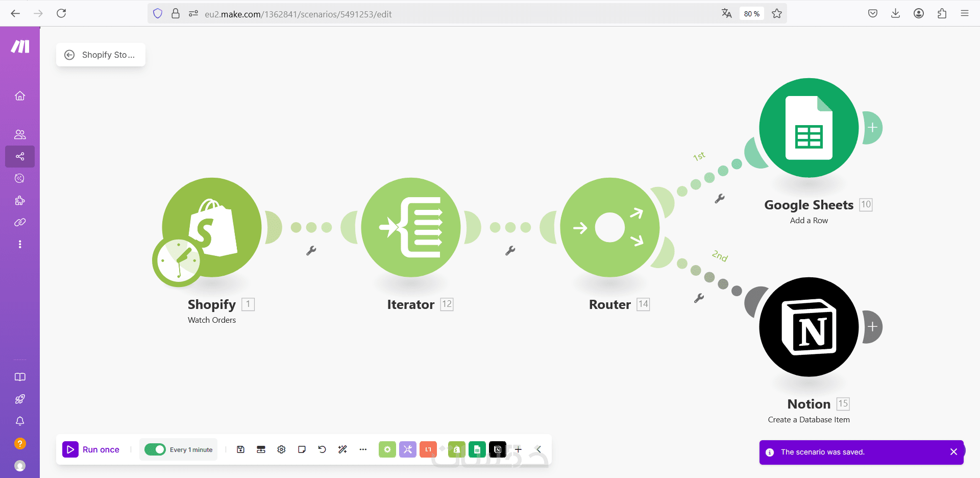Open the Pocket save icon in browser toolbar
980x478 pixels.
[873, 14]
